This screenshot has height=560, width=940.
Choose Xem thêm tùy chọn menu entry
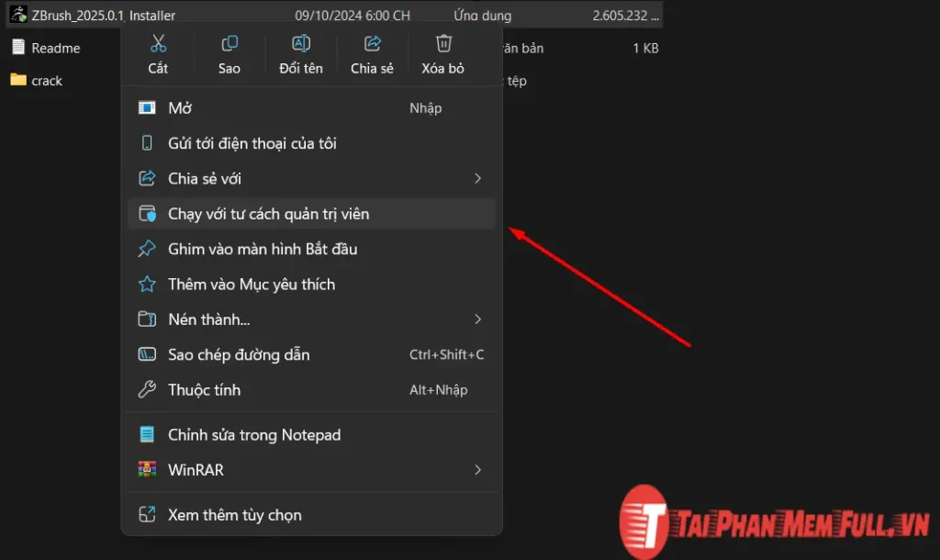tap(234, 515)
